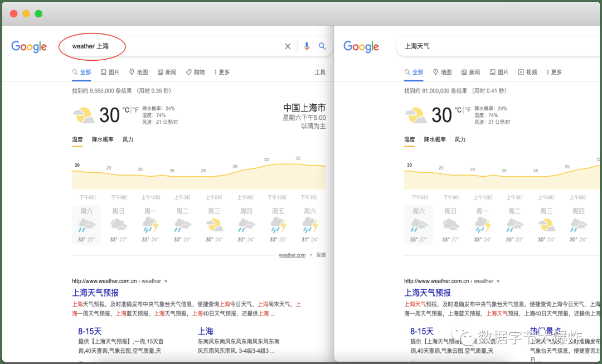Start voice search via microphone icon
This screenshot has width=602, height=364.
point(307,46)
